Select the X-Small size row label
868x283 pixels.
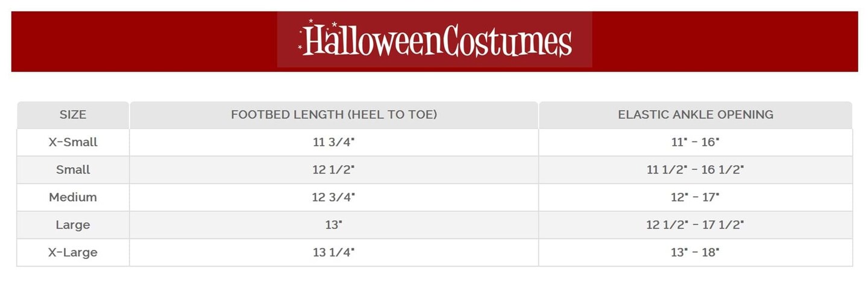(73, 143)
